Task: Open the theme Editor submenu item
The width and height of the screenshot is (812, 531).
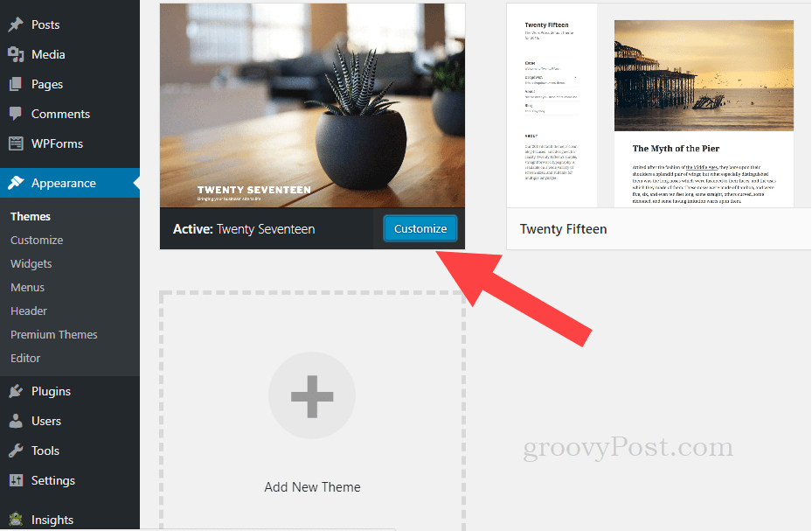Action: pos(25,358)
